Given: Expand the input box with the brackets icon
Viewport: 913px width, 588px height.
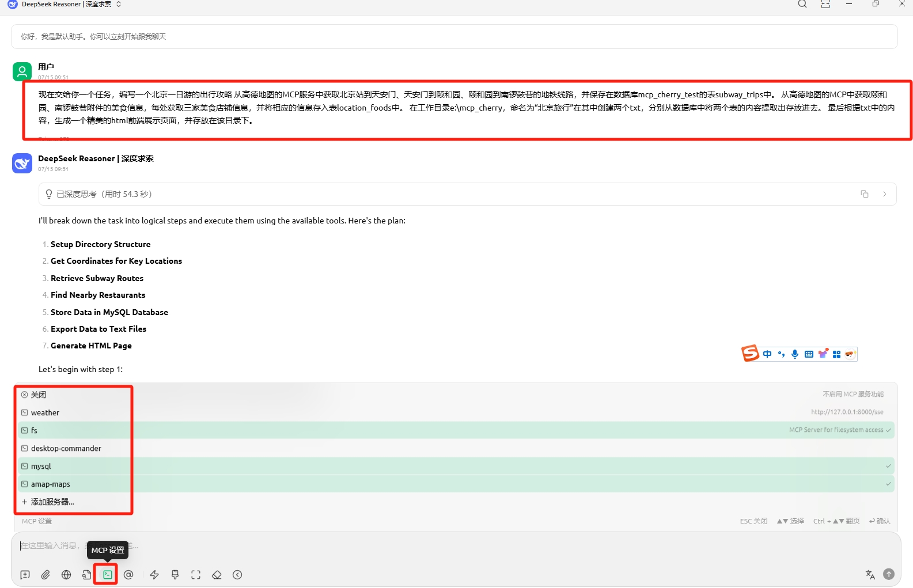Looking at the screenshot, I should coord(196,575).
